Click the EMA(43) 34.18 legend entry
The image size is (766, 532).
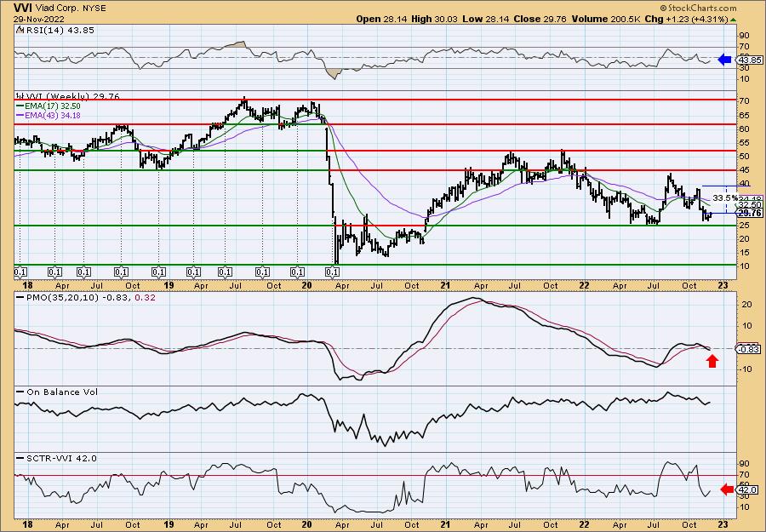(48, 115)
